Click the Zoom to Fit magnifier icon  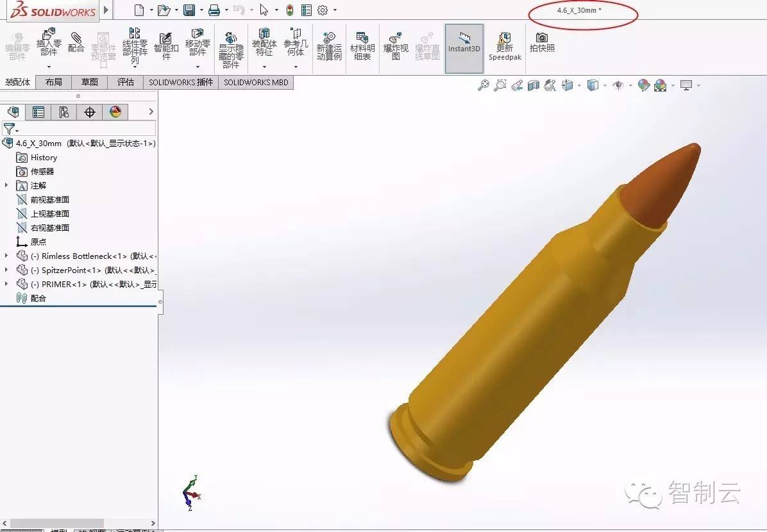(484, 86)
